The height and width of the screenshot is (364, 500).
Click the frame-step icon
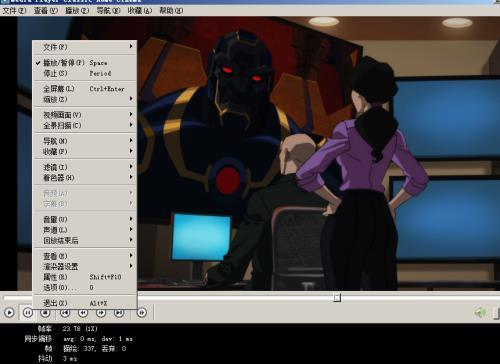142,313
